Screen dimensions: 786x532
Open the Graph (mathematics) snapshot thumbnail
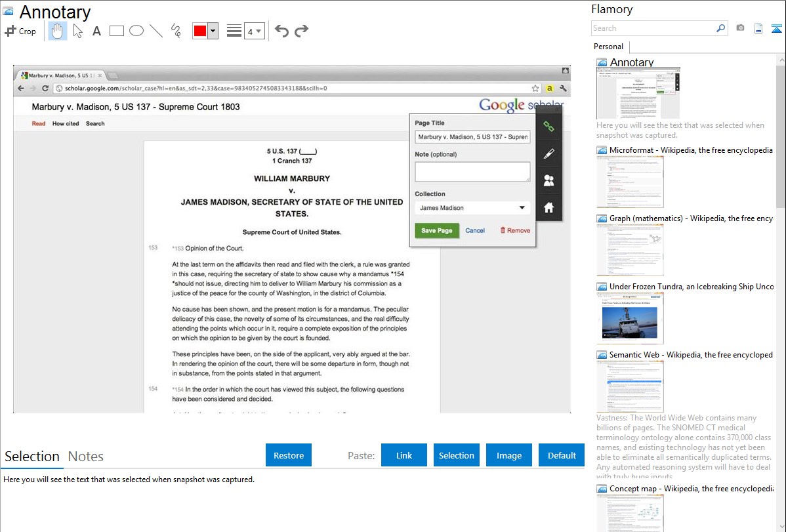click(630, 250)
